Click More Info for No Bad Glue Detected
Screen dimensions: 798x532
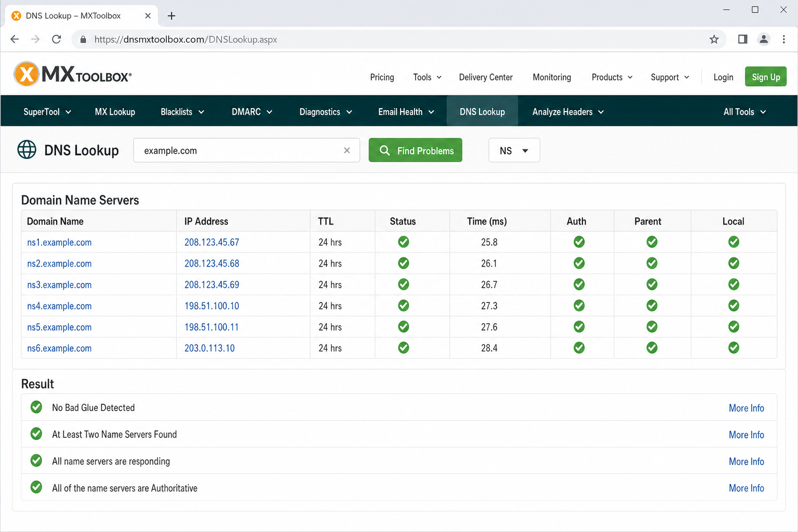pyautogui.click(x=746, y=408)
